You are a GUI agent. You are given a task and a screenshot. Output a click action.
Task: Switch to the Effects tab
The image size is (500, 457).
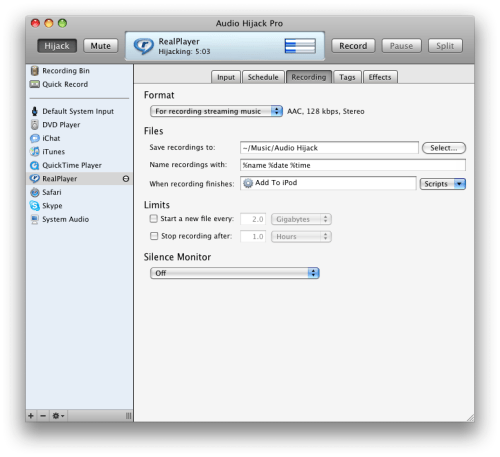(380, 77)
